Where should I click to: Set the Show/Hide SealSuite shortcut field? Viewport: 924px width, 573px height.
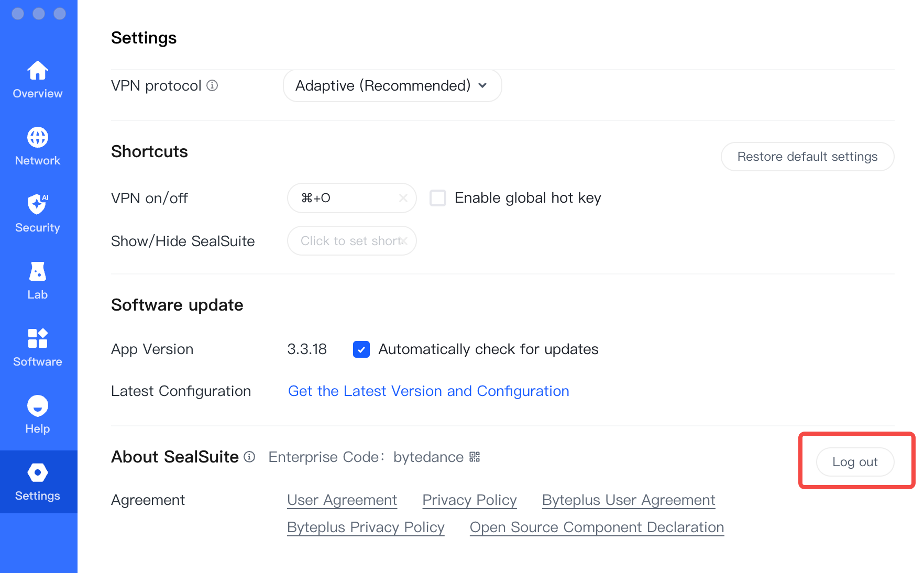pos(351,241)
